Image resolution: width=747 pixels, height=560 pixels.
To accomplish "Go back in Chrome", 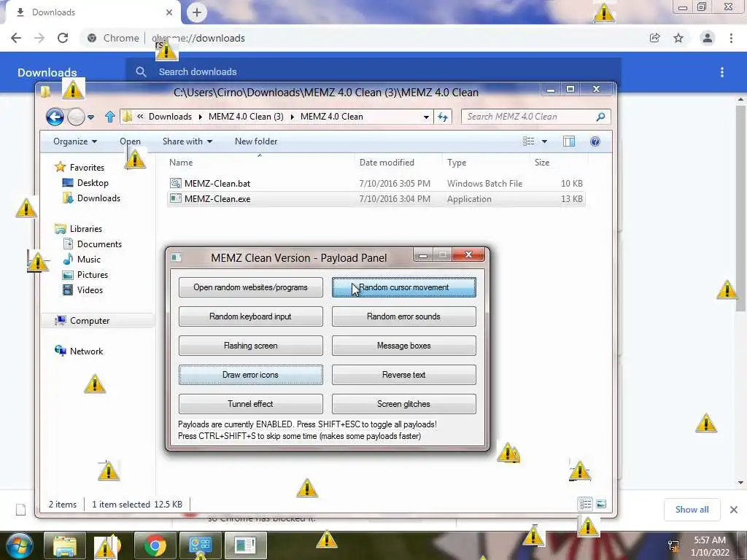I will pos(16,38).
